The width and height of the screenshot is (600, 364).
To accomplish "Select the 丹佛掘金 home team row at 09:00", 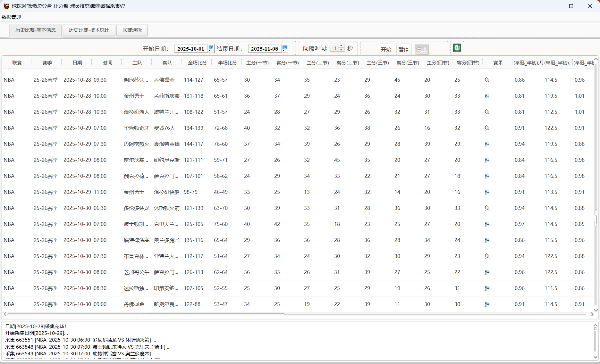I will tap(298, 304).
